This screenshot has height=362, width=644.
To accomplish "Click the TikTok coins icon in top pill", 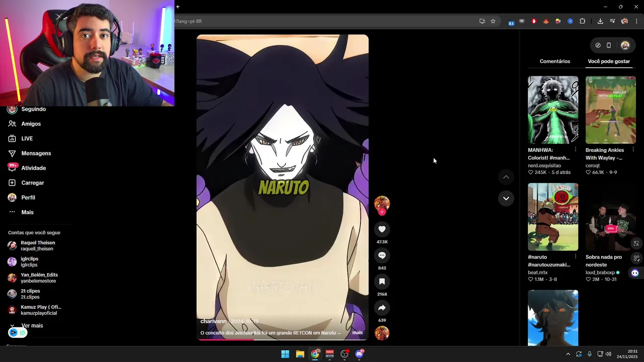I will 598,45.
